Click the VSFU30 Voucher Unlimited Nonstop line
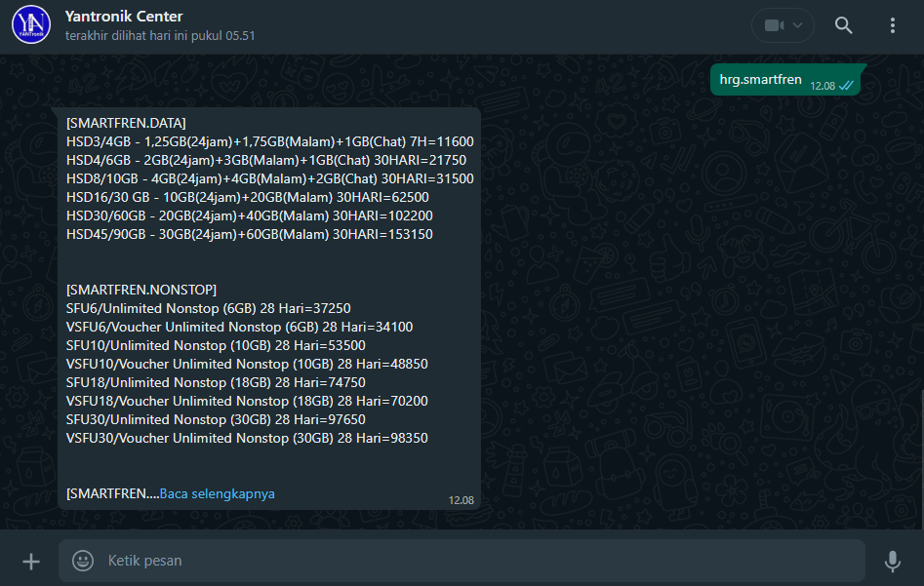The height and width of the screenshot is (586, 924). [x=247, y=438]
